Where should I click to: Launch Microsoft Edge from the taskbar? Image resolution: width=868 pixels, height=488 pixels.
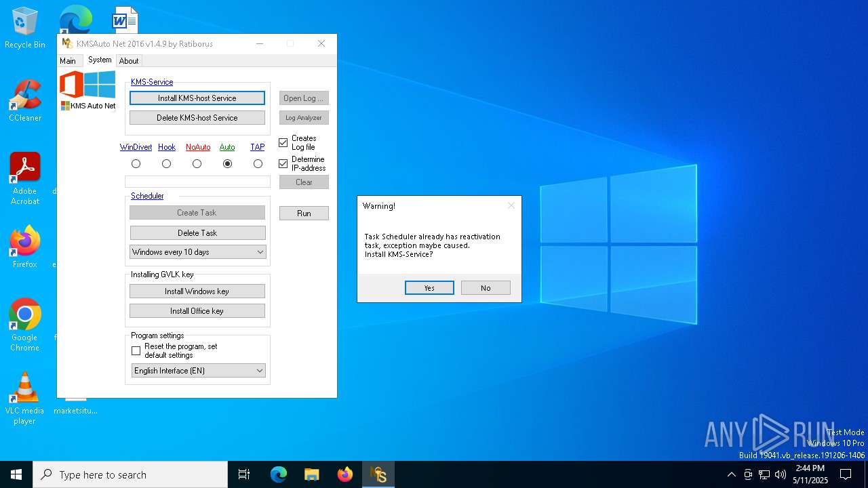[x=279, y=474]
